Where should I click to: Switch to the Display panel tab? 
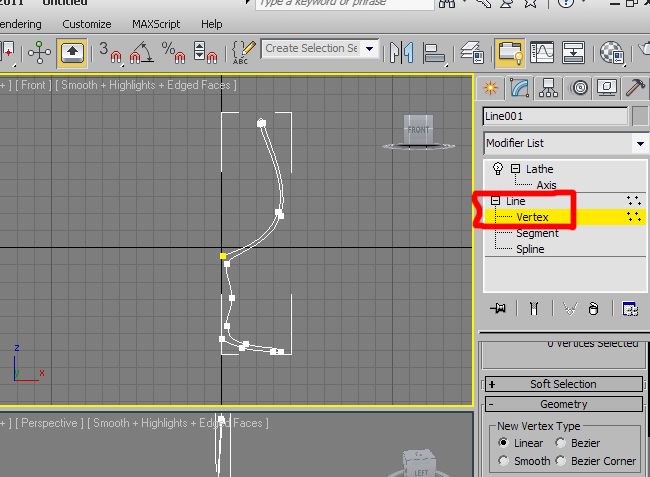(607, 88)
